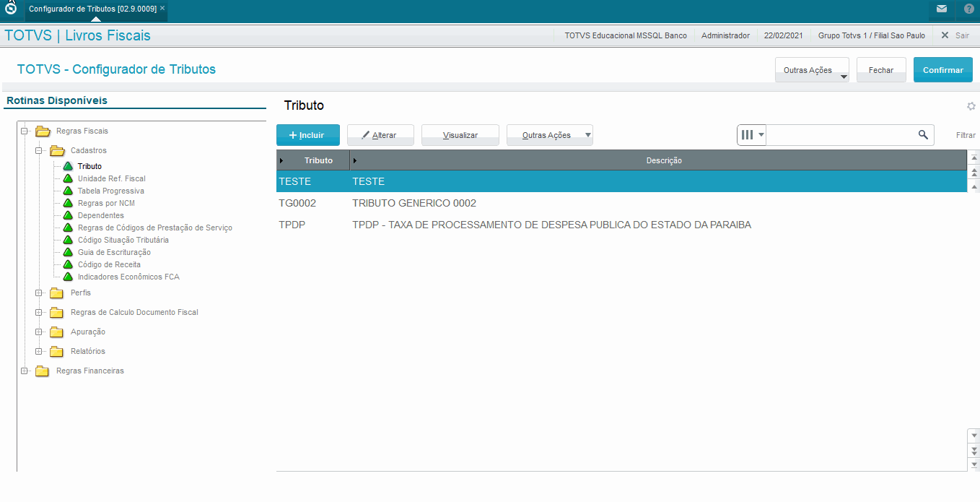Viewport: 980px width, 502px height.
Task: Select Dependentes tree item
Action: 101,216
